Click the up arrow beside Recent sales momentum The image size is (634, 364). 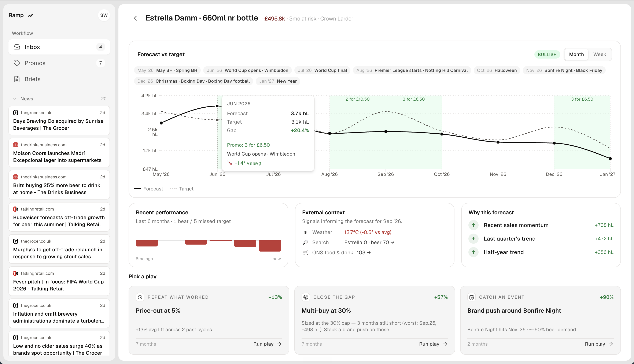[x=473, y=225]
